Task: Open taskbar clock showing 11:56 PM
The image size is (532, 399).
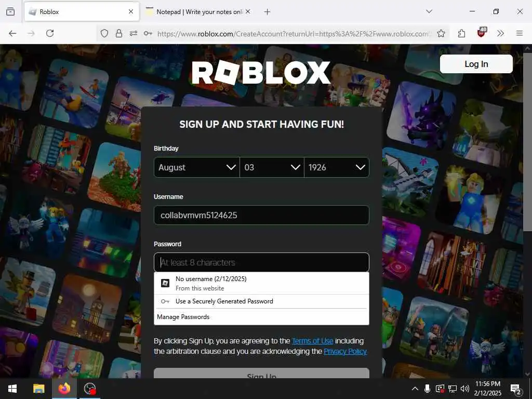Action: pyautogui.click(x=487, y=389)
